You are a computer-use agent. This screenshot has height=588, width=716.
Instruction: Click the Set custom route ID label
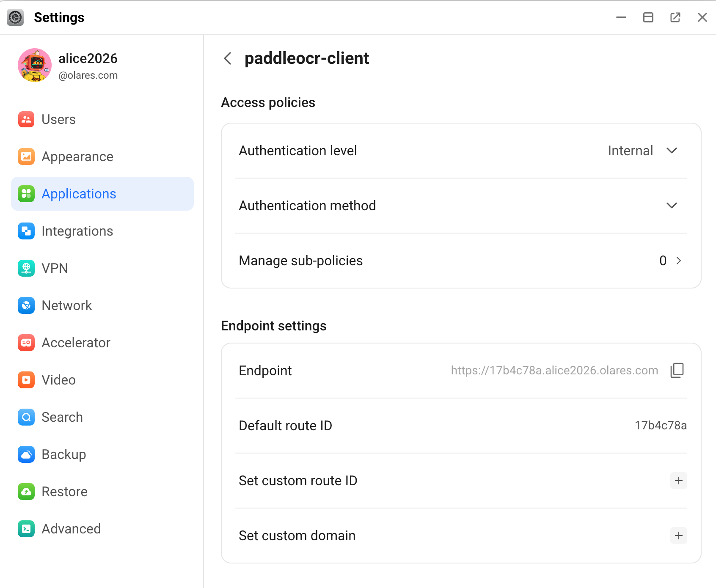(x=298, y=481)
